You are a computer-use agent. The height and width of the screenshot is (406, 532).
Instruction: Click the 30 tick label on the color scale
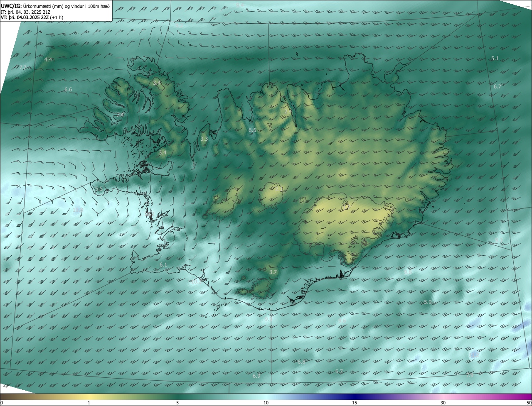click(443, 403)
